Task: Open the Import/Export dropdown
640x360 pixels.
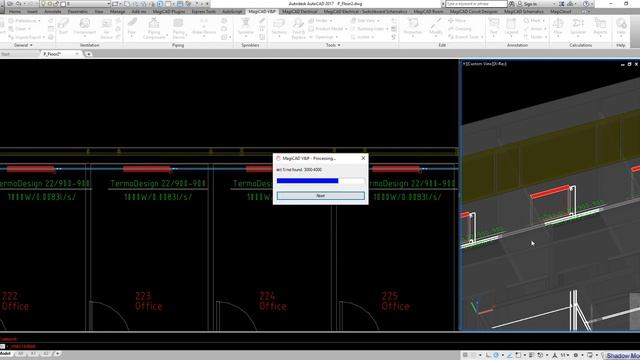Action: (26, 37)
